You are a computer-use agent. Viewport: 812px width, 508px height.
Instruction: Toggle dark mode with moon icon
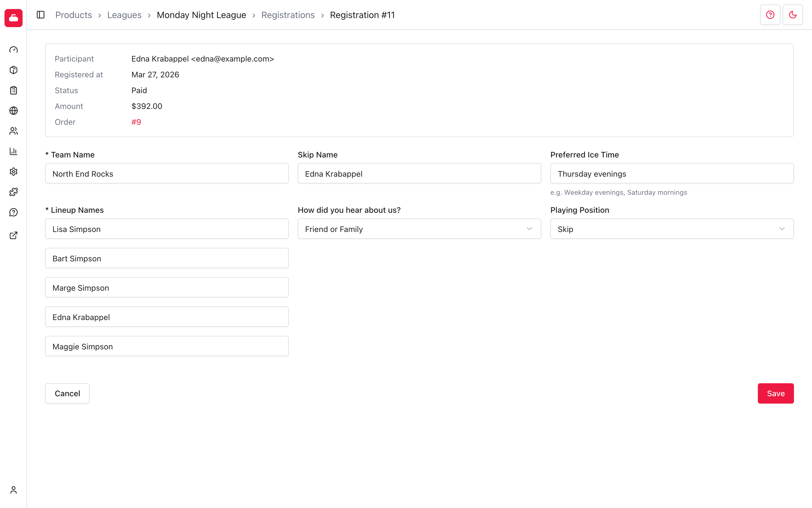(793, 15)
